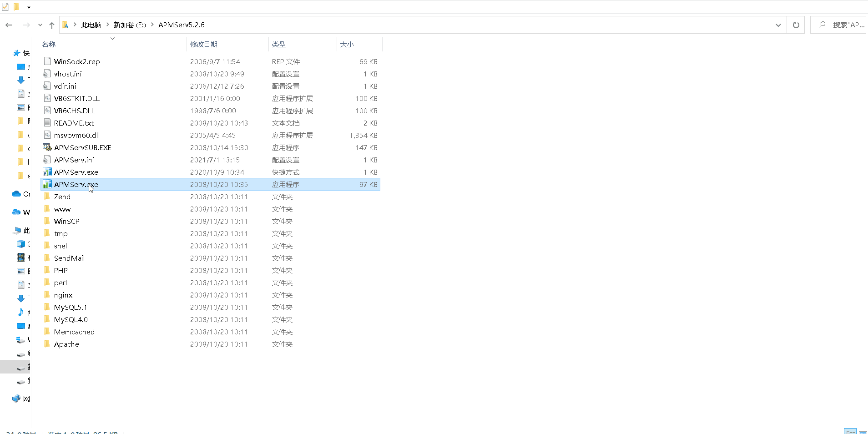Click the 此电脑 breadcrumb in address bar
This screenshot has height=434, width=868.
pyautogui.click(x=91, y=25)
